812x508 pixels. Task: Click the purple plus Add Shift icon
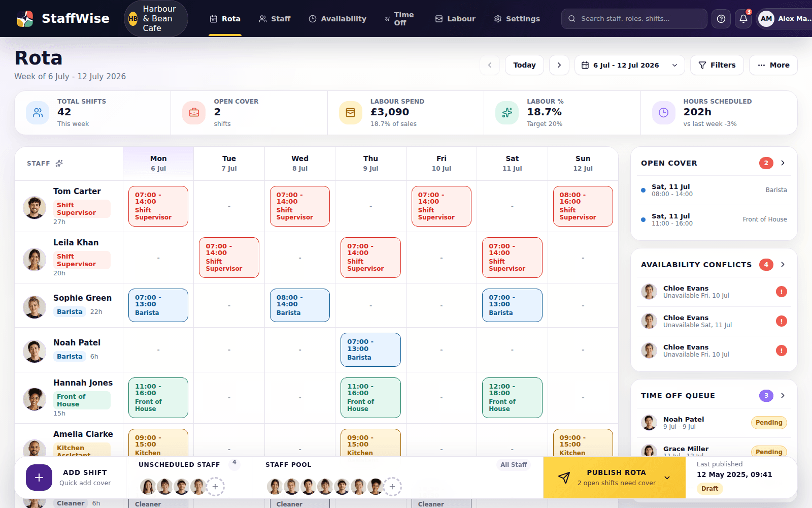[x=39, y=478]
